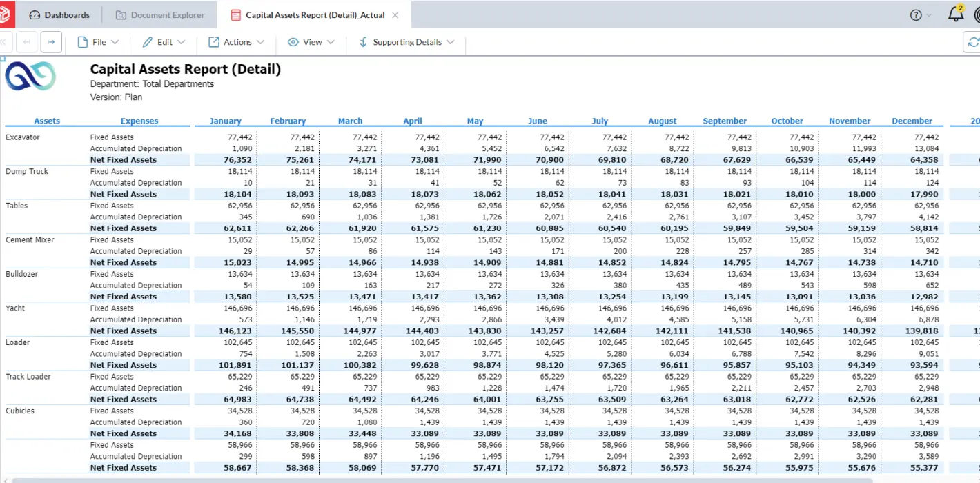Select the Bulldozer asset label
Screen dimensions: 980x483
pos(22,274)
